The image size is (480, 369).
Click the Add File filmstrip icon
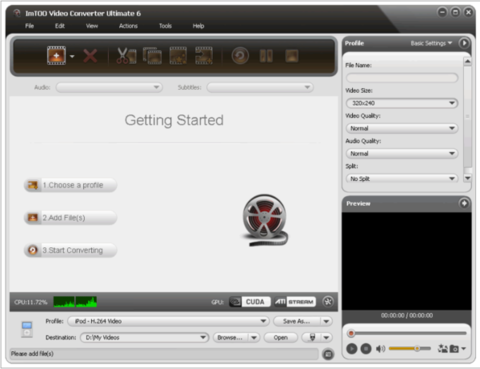[x=56, y=55]
